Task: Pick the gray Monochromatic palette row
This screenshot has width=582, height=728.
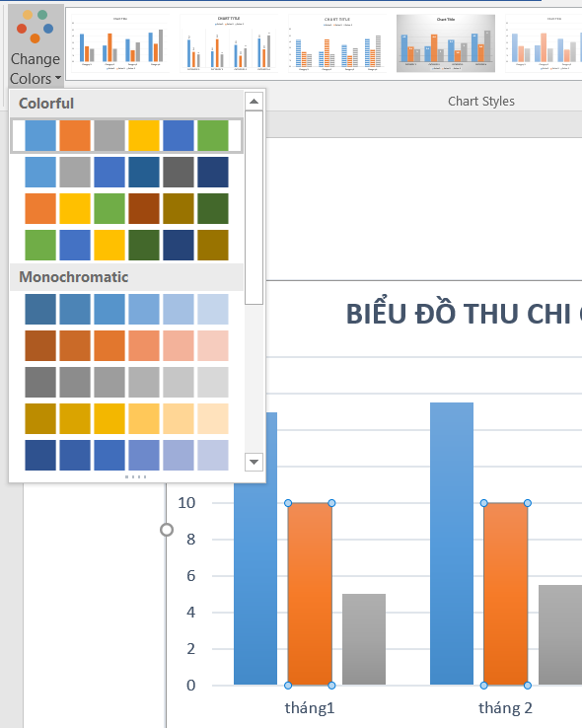Action: tap(126, 382)
